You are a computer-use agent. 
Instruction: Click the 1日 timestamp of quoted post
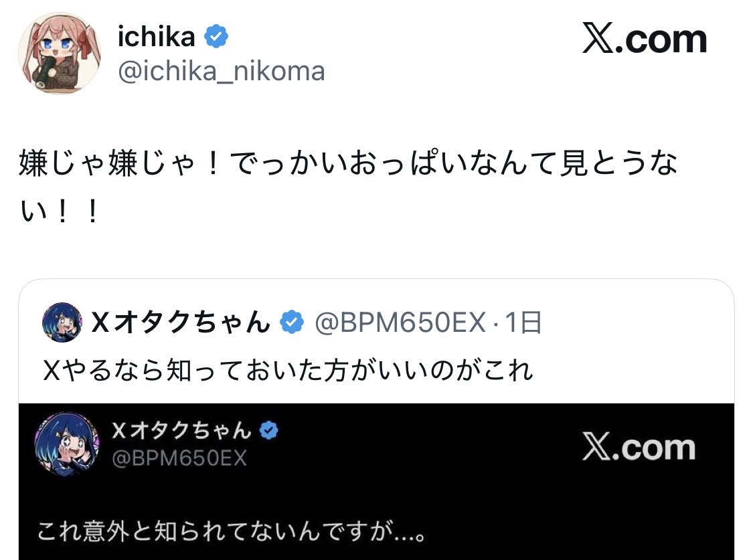523,323
